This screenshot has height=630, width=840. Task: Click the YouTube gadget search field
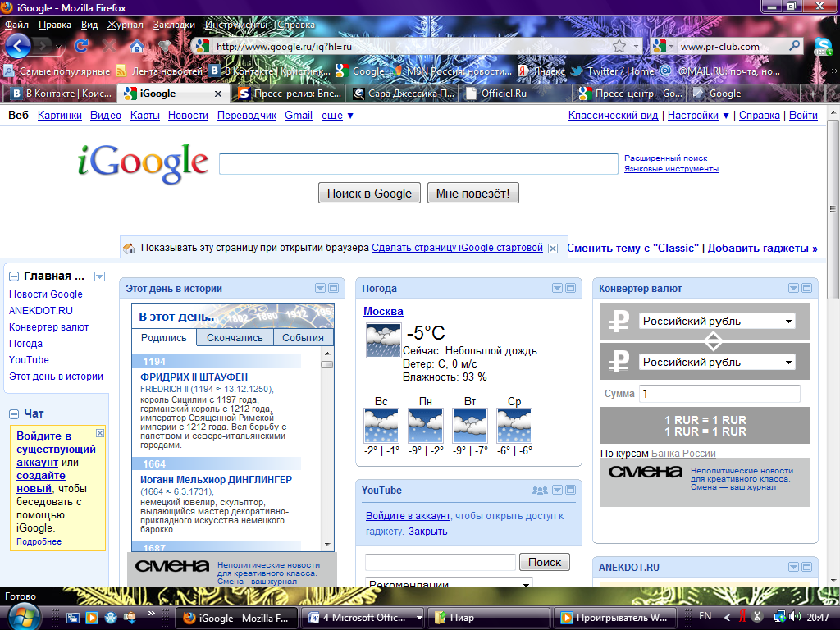[x=441, y=562]
